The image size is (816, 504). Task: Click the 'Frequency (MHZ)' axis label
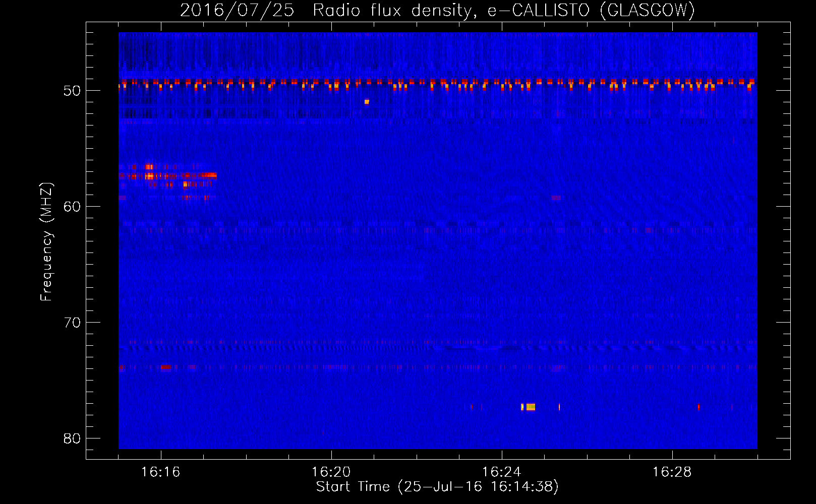point(46,242)
